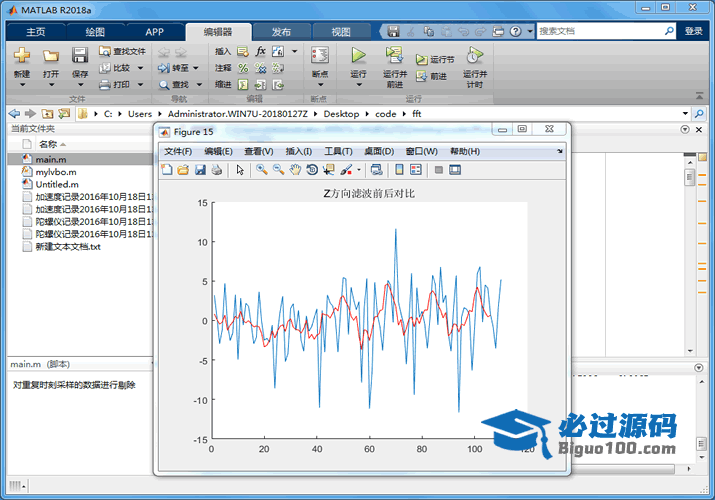The height and width of the screenshot is (500, 715).
Task: Click the help question mark icon
Action: pyautogui.click(x=515, y=31)
